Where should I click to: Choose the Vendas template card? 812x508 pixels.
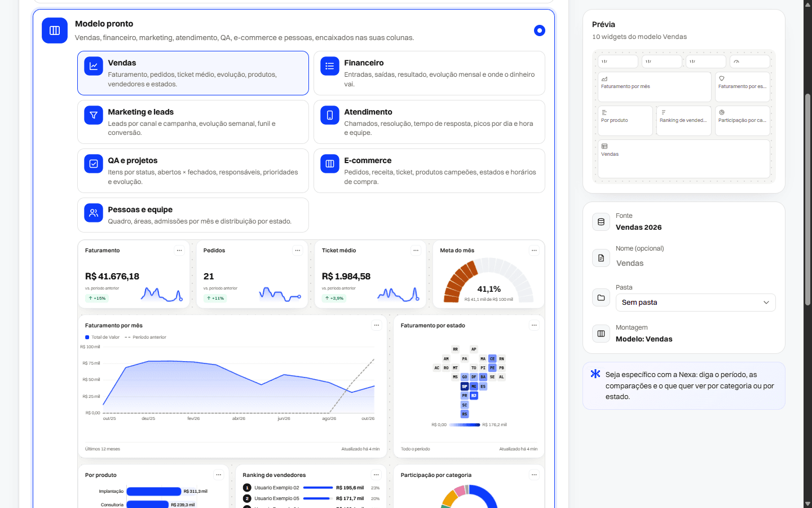coord(193,73)
